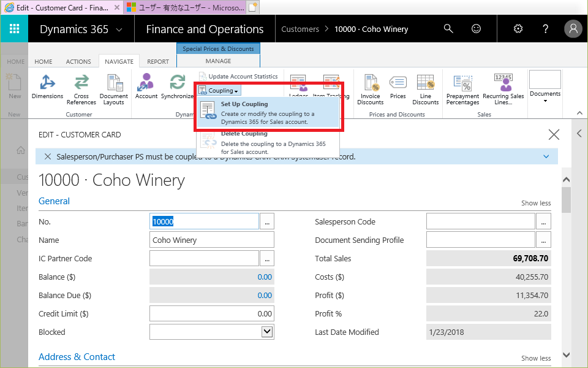
Task: Click the Finance and Operations title
Action: pos(205,29)
